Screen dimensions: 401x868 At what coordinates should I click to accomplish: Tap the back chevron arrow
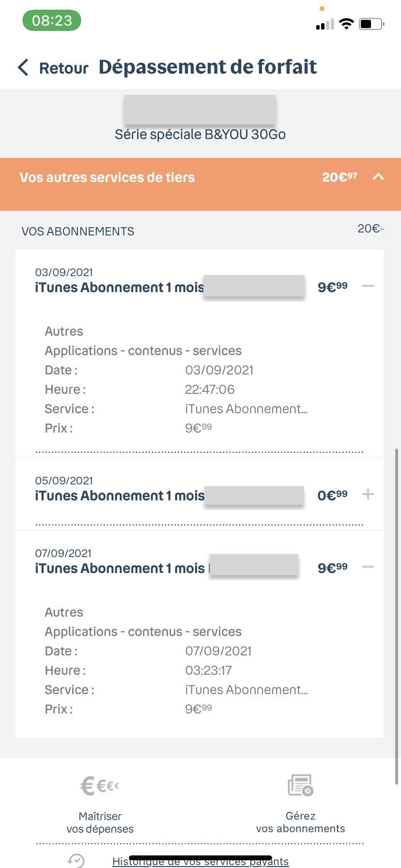pos(23,67)
